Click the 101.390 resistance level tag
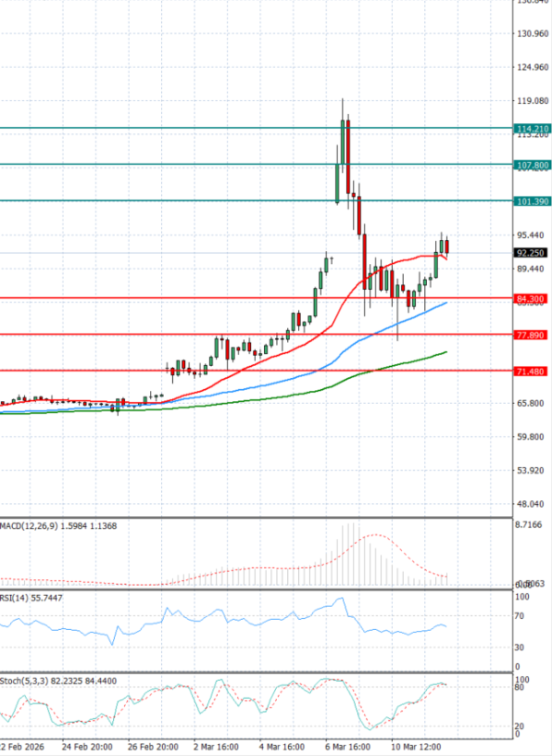The width and height of the screenshot is (552, 756). (533, 200)
